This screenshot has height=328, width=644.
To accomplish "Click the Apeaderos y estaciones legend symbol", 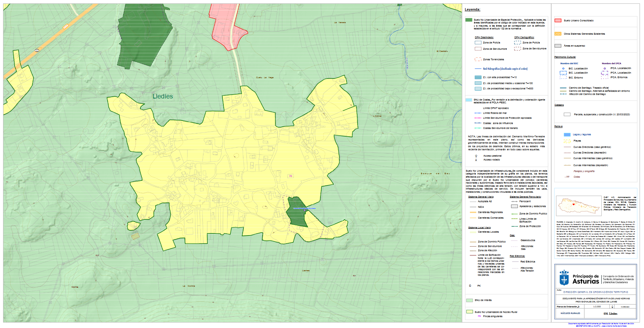I will pyautogui.click(x=514, y=206).
